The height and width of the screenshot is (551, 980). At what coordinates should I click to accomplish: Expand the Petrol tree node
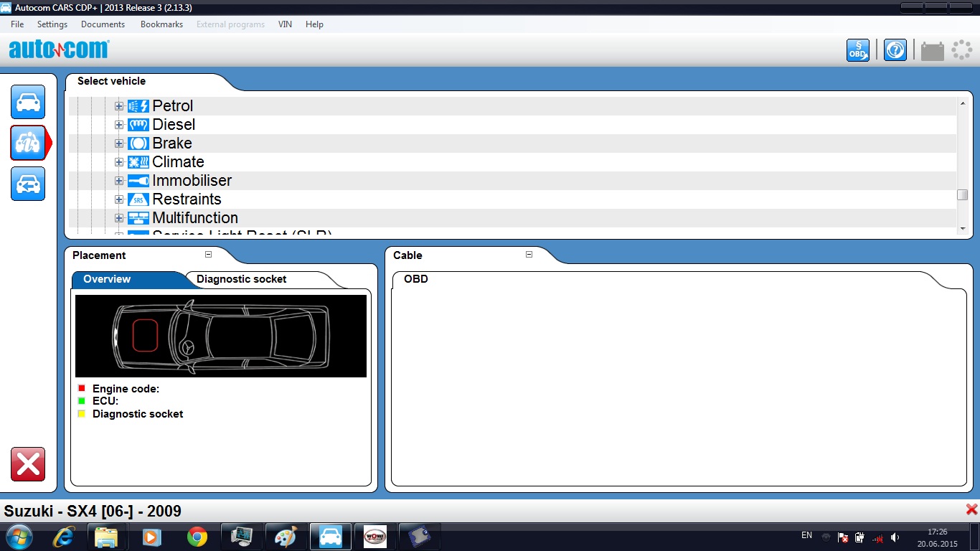pyautogui.click(x=119, y=106)
